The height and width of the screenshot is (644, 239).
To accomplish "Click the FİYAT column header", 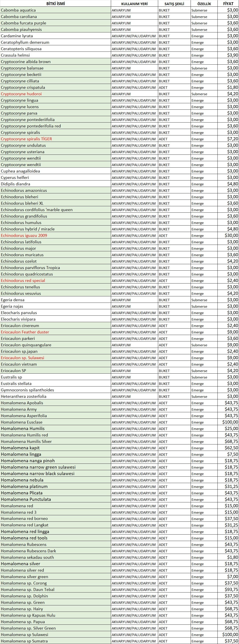I will (228, 4).
